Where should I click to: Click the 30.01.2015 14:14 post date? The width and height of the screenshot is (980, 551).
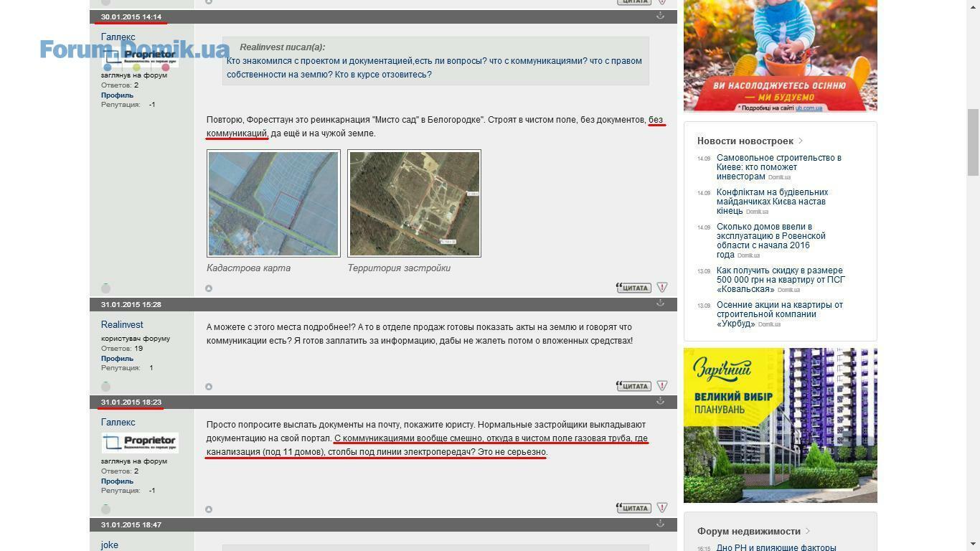click(x=131, y=17)
